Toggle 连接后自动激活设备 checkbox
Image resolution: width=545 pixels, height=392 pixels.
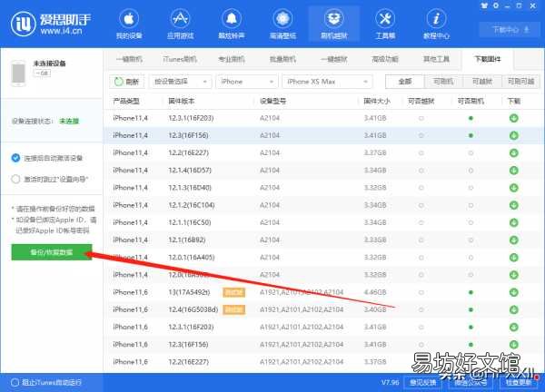tap(15, 158)
